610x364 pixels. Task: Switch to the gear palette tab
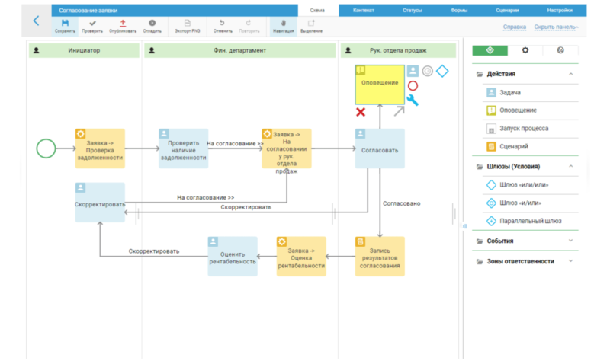click(x=525, y=50)
